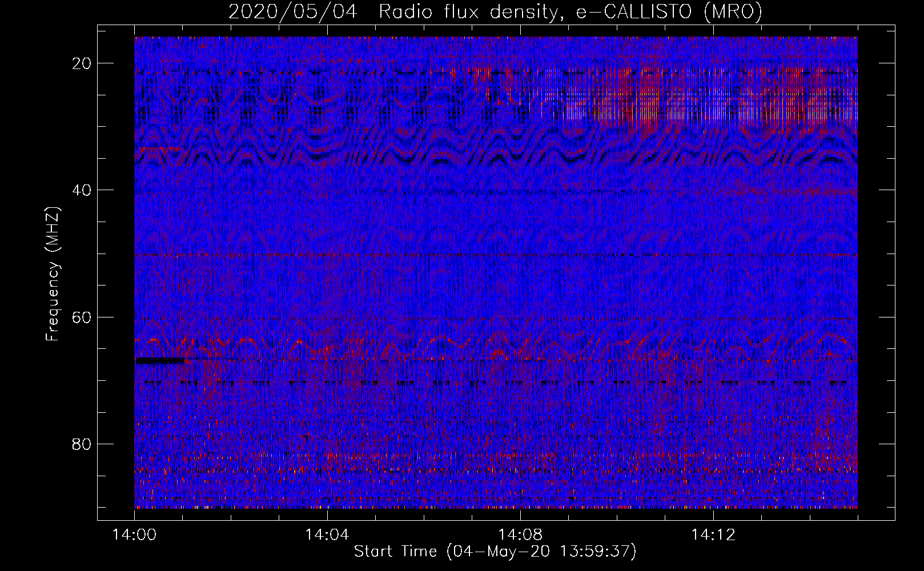Viewport: 924px width, 571px height.
Task: Click the time tick label 14:08
Action: [x=520, y=534]
